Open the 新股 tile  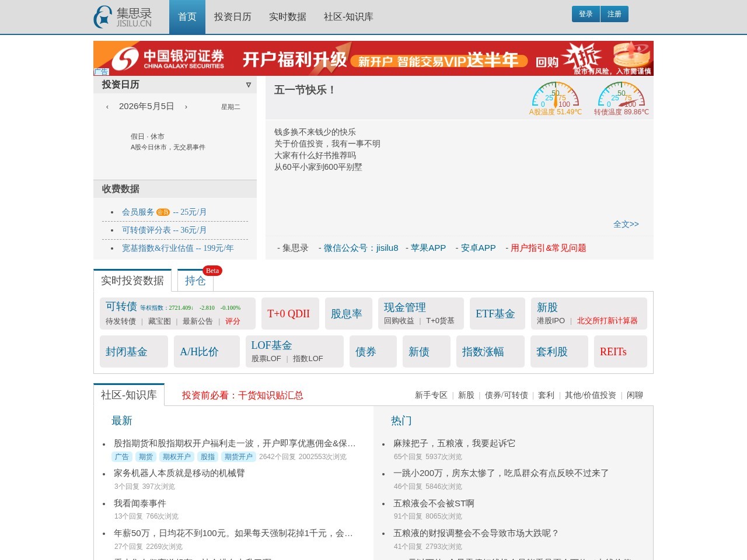pyautogui.click(x=547, y=307)
